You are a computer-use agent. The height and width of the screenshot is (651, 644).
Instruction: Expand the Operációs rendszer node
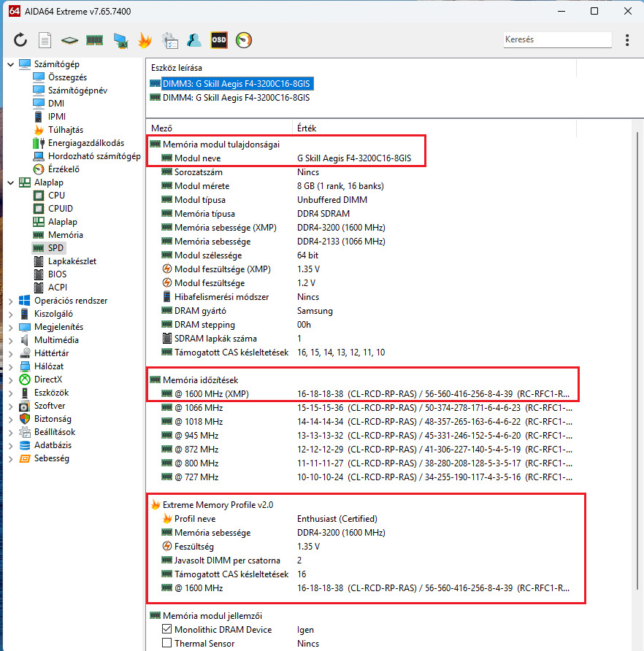coord(11,301)
